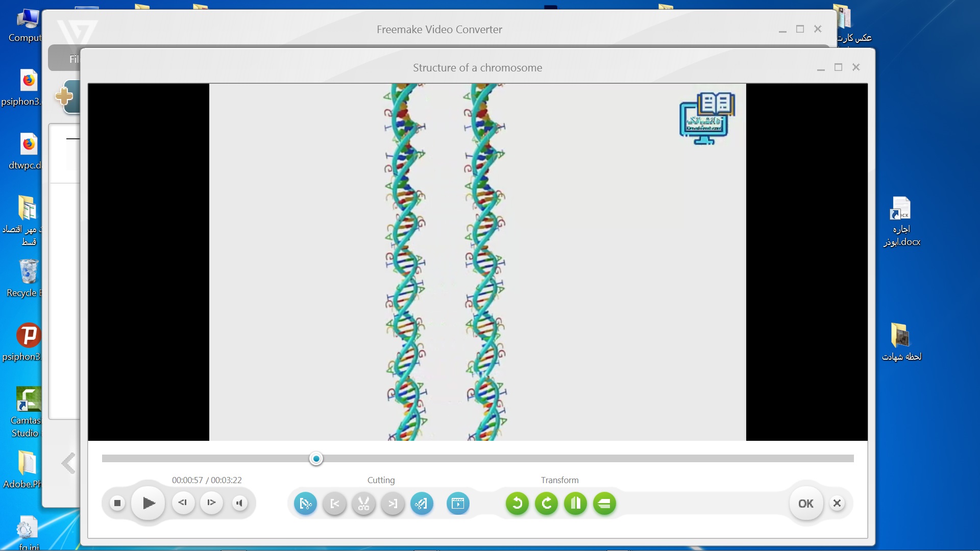Viewport: 980px width, 551px height.
Task: Step back one frame
Action: coord(183,503)
